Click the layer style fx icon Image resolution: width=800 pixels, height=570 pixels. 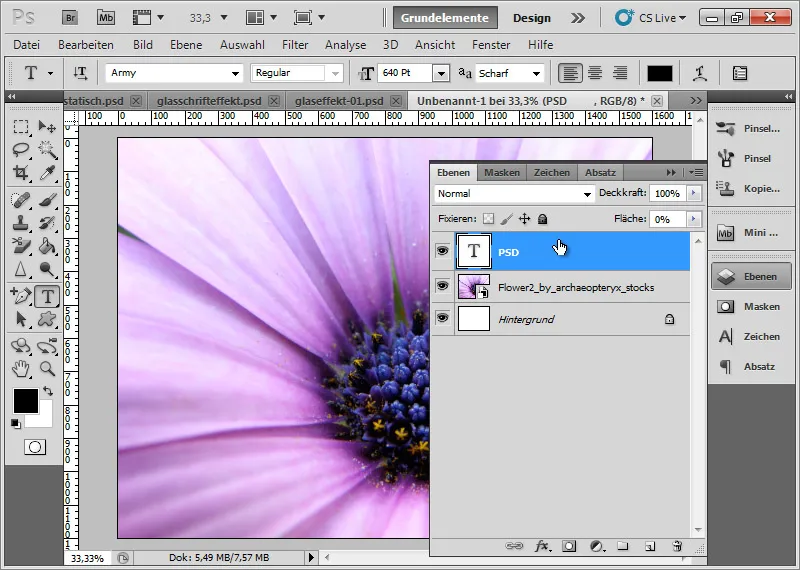coord(542,546)
